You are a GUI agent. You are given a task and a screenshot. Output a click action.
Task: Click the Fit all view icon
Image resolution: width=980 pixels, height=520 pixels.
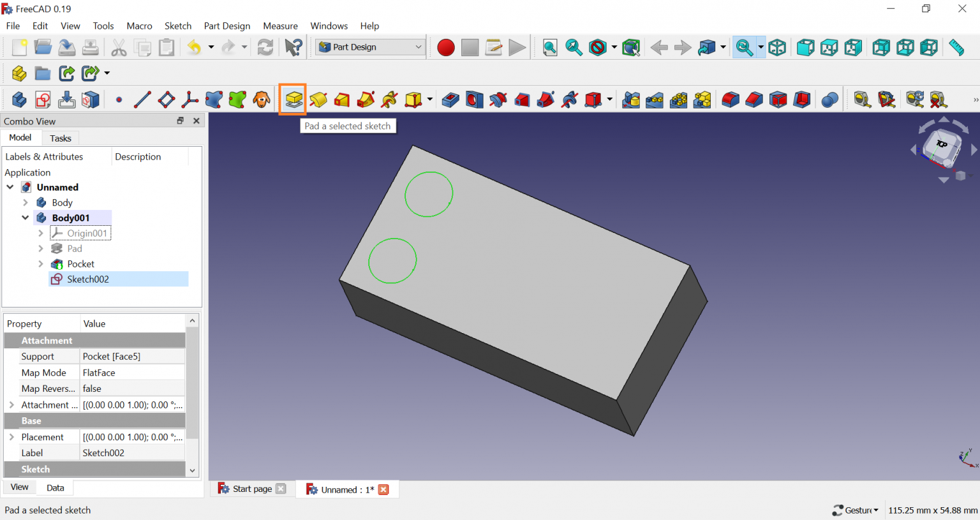point(550,47)
